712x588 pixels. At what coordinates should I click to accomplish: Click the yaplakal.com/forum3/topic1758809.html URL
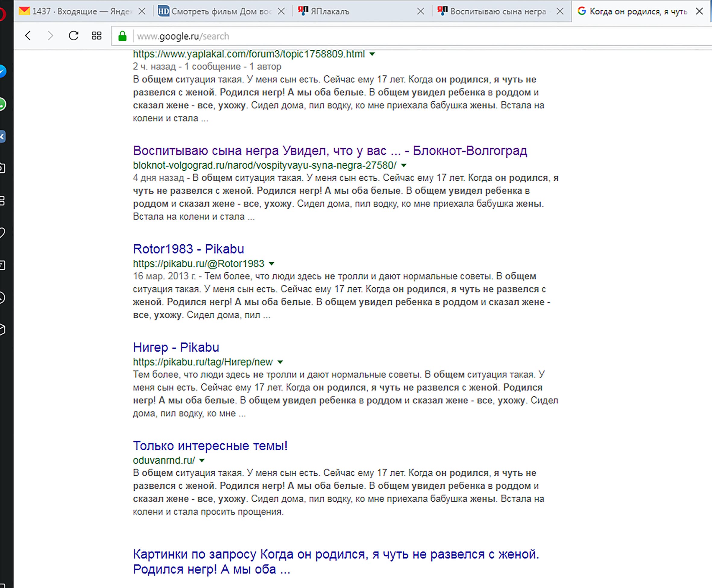(x=249, y=54)
